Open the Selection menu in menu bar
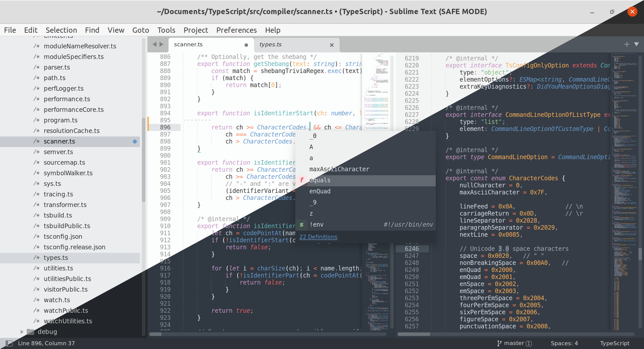 coord(61,30)
